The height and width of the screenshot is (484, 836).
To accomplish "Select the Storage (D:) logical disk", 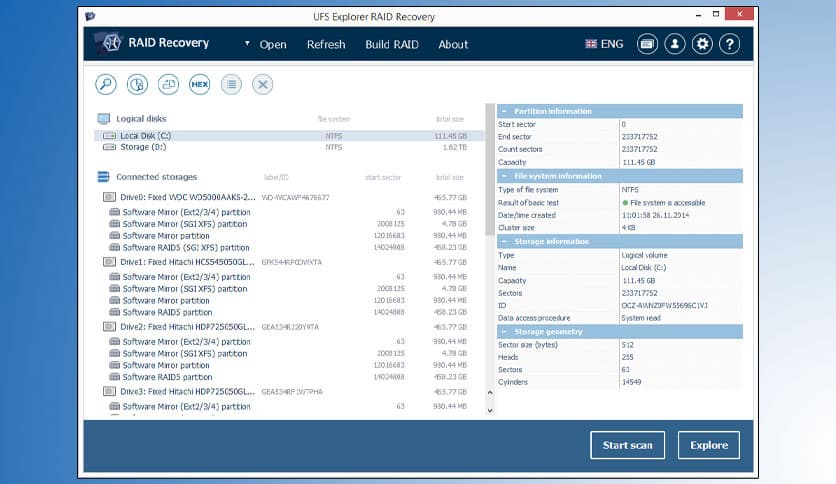I will coord(143,147).
